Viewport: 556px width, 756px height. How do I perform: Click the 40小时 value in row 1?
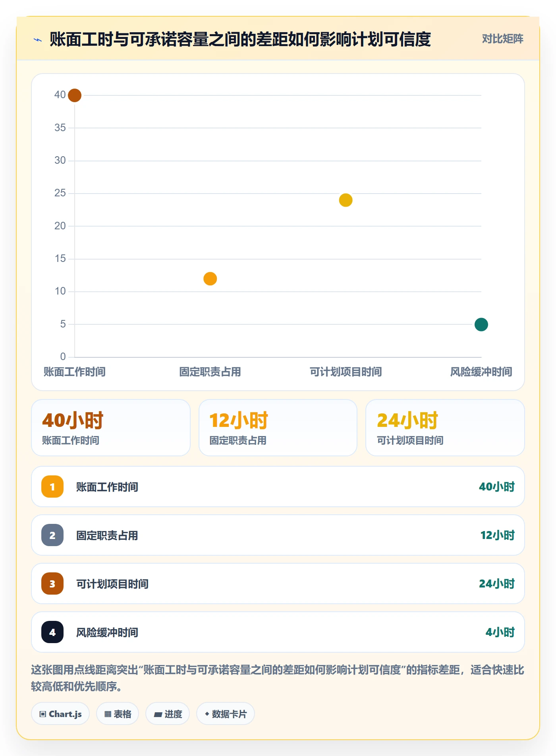pos(497,487)
